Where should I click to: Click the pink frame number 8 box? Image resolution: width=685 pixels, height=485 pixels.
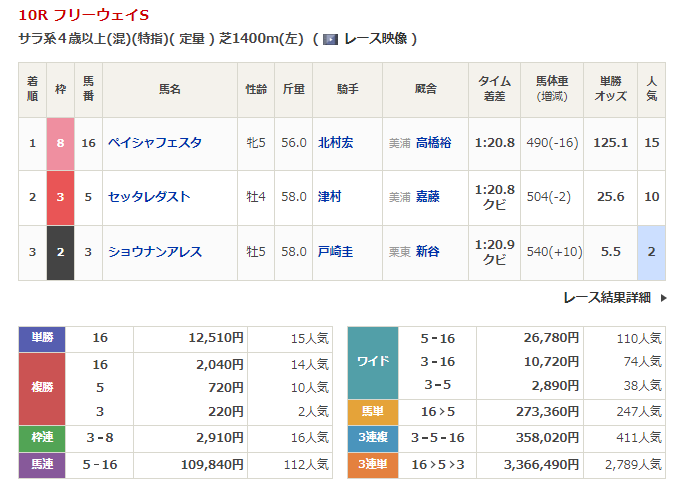pos(60,143)
